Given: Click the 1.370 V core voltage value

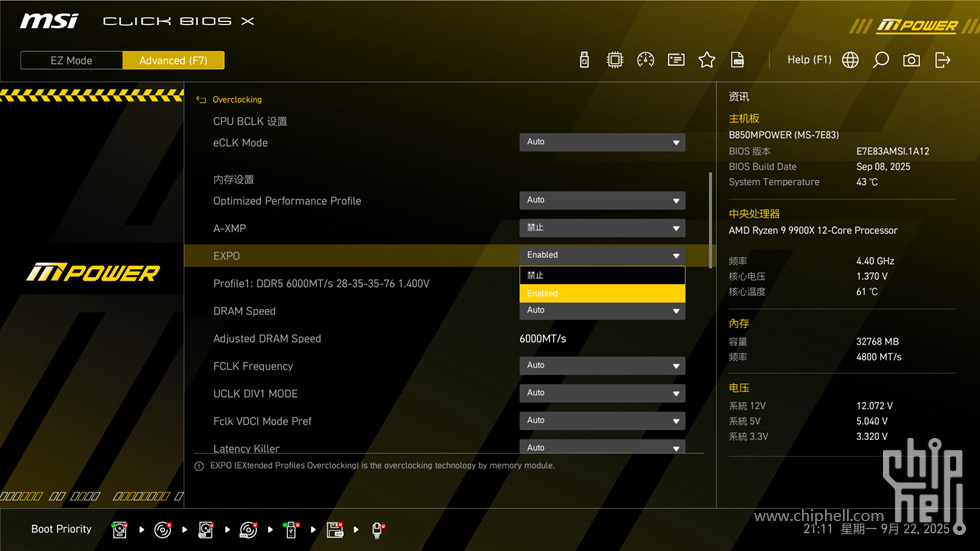Looking at the screenshot, I should tap(872, 276).
